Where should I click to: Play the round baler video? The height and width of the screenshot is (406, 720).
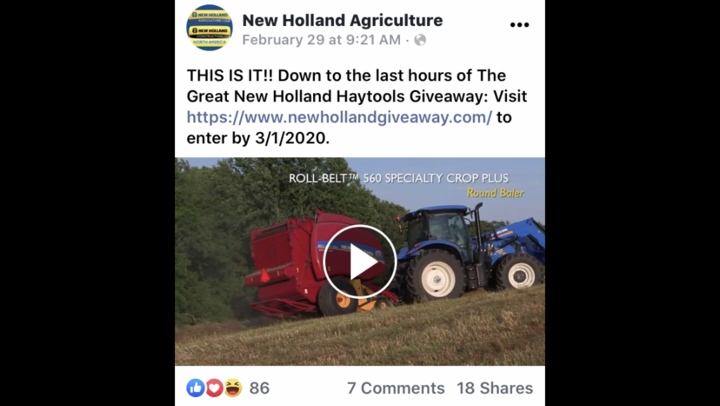click(x=360, y=262)
